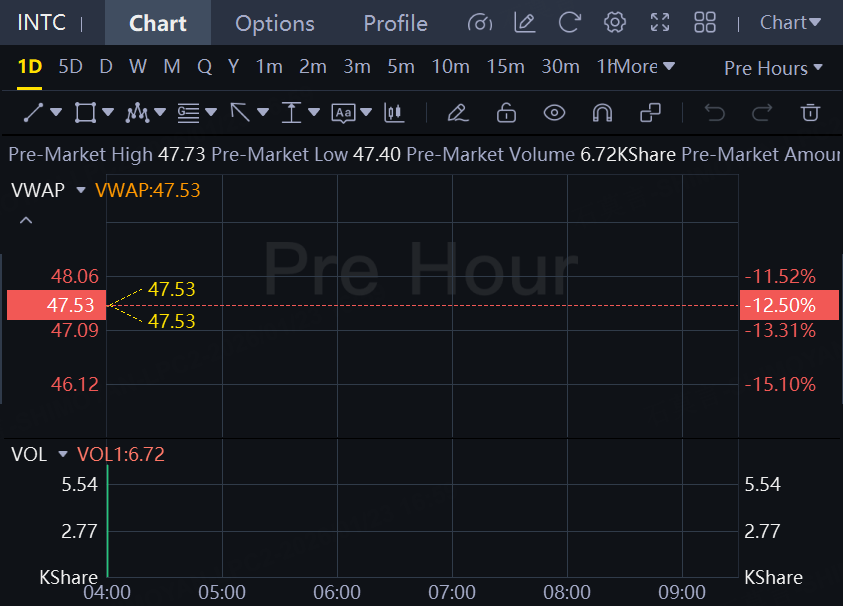Select the 2m interval
Image resolution: width=843 pixels, height=606 pixels.
pyautogui.click(x=313, y=67)
